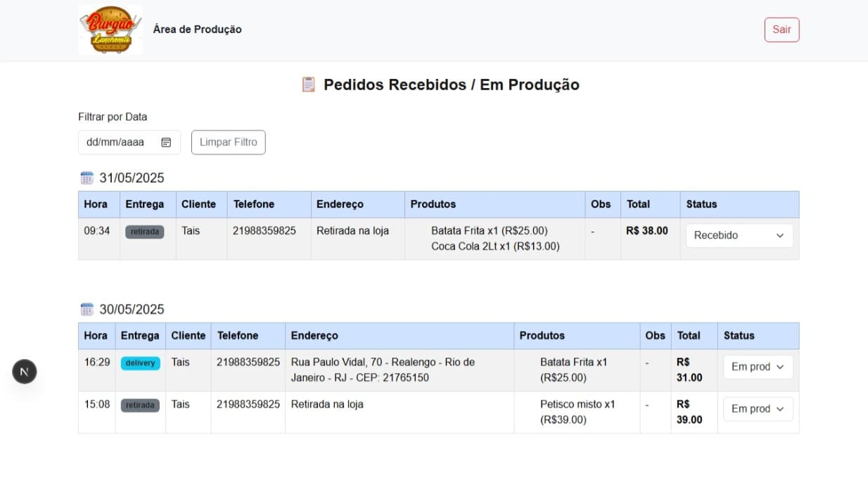Screen dimensions: 868x490
Task: Select the retirada badge on the 09:34 order
Action: click(x=144, y=231)
